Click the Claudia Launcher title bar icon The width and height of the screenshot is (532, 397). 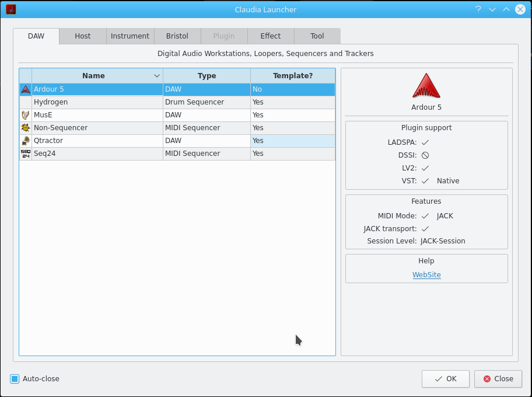click(x=11, y=9)
